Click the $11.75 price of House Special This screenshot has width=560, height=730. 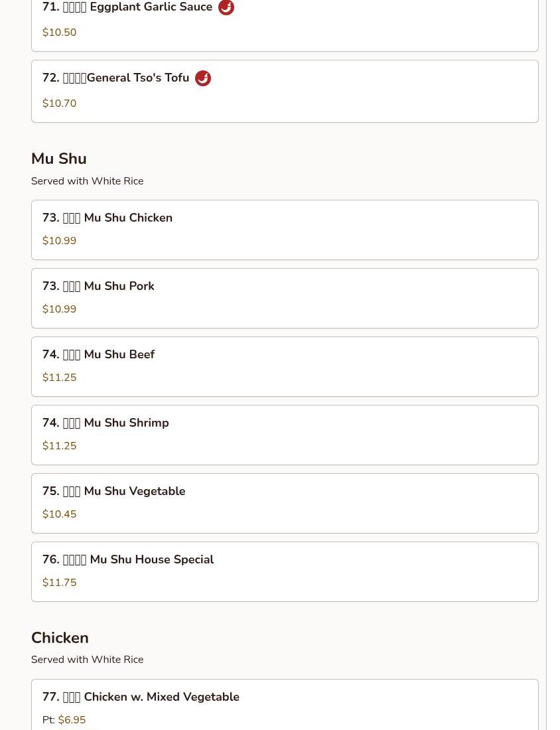pos(59,583)
